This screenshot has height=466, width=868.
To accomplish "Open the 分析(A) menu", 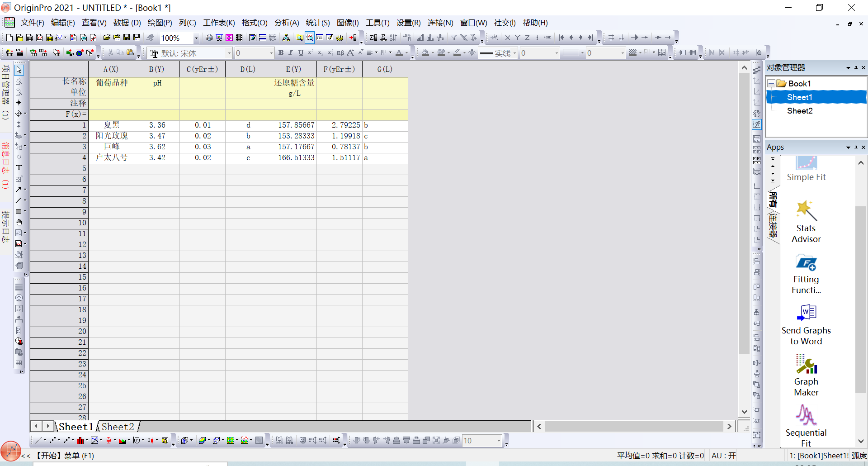I will (286, 23).
